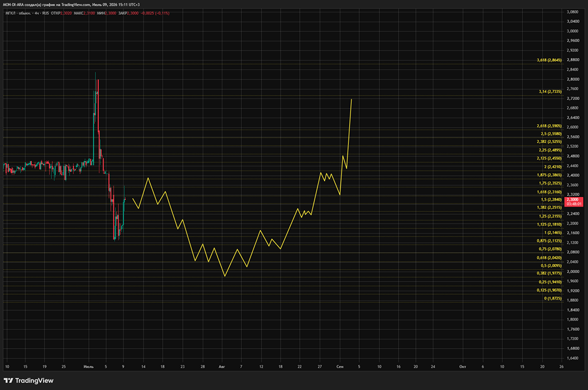588x390 pixels.
Task: Click the 3,0000 tick on price axis
Action: pos(572,31)
